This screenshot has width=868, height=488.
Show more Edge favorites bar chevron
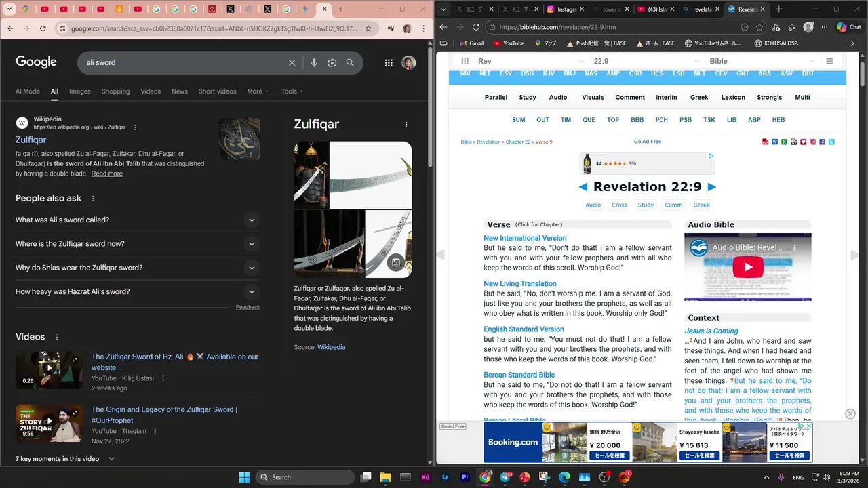852,43
